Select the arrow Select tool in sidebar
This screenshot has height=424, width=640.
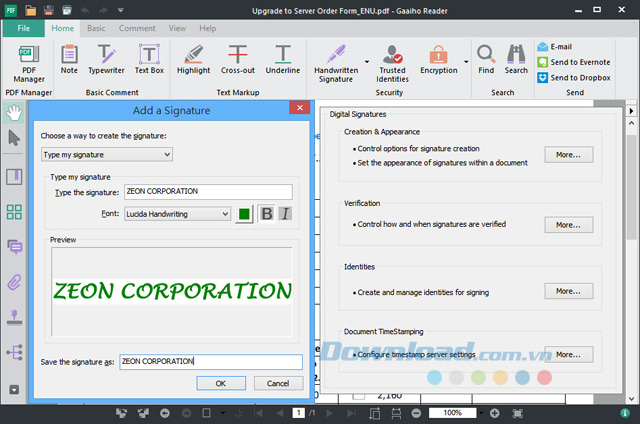pyautogui.click(x=14, y=138)
